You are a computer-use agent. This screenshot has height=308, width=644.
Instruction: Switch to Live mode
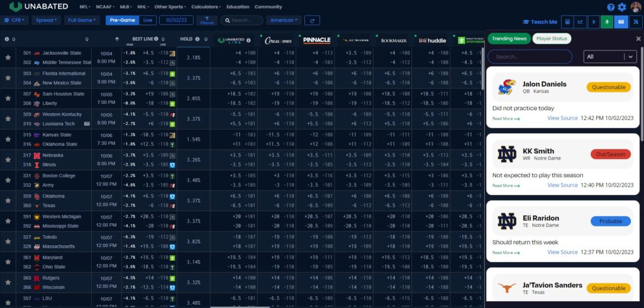147,20
